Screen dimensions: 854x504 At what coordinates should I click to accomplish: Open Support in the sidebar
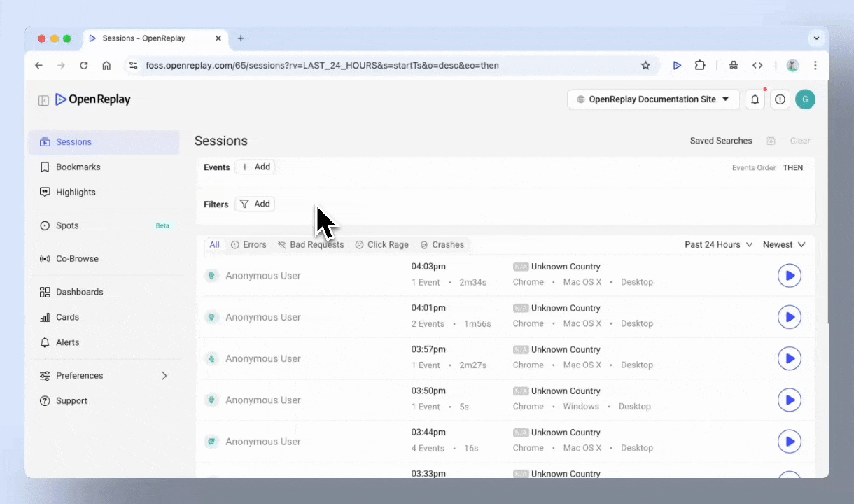pos(104,401)
